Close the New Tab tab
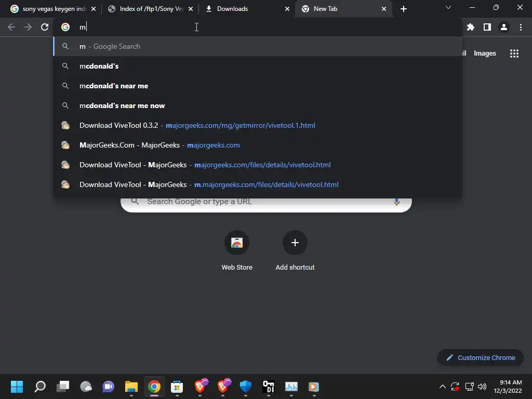This screenshot has width=532, height=399. pyautogui.click(x=384, y=9)
